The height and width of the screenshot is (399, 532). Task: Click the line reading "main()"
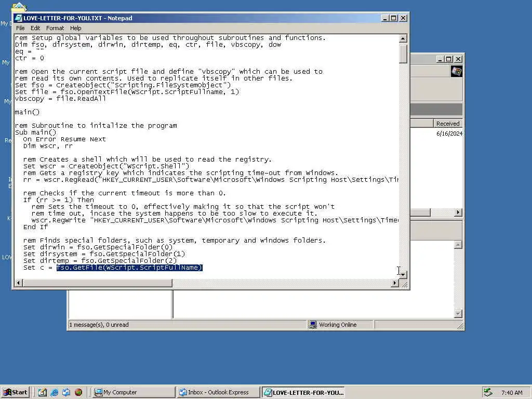tap(27, 112)
